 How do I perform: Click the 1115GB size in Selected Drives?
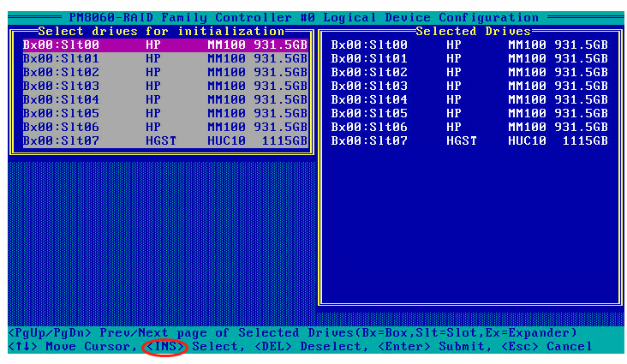585,140
